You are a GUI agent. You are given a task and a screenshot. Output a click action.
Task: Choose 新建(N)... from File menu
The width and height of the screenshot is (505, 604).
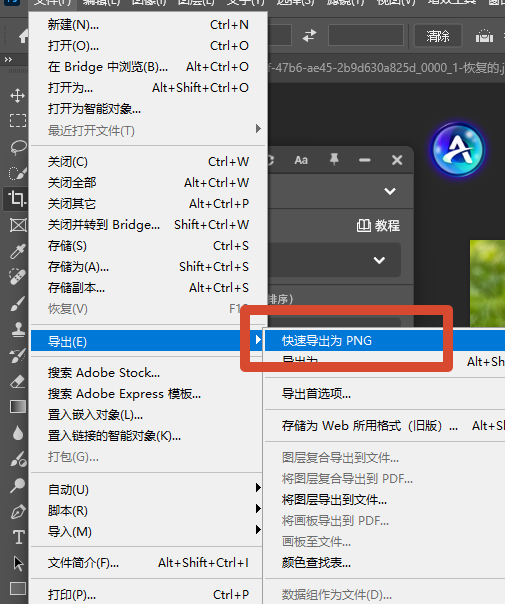(x=148, y=25)
